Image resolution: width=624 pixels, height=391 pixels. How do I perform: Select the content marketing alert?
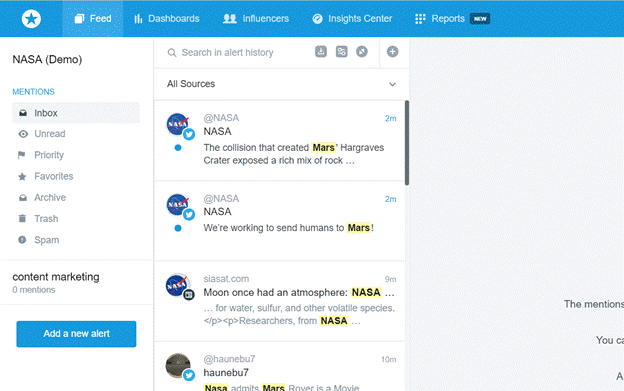coord(56,277)
